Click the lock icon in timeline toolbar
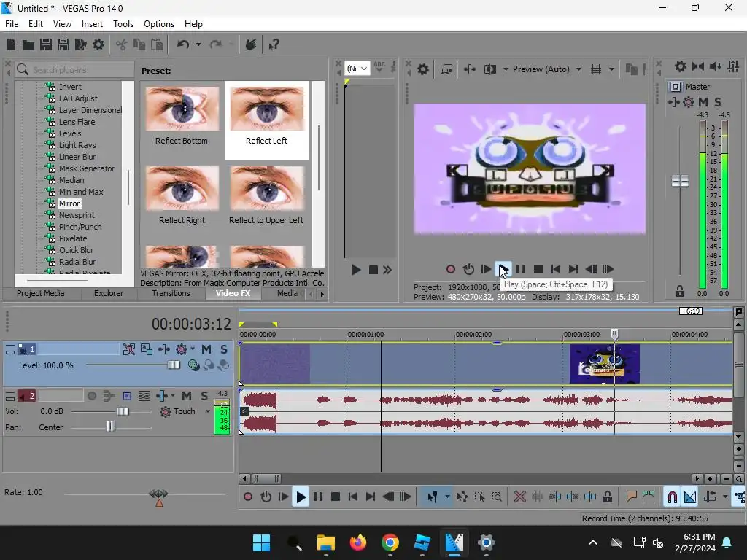 tap(608, 497)
